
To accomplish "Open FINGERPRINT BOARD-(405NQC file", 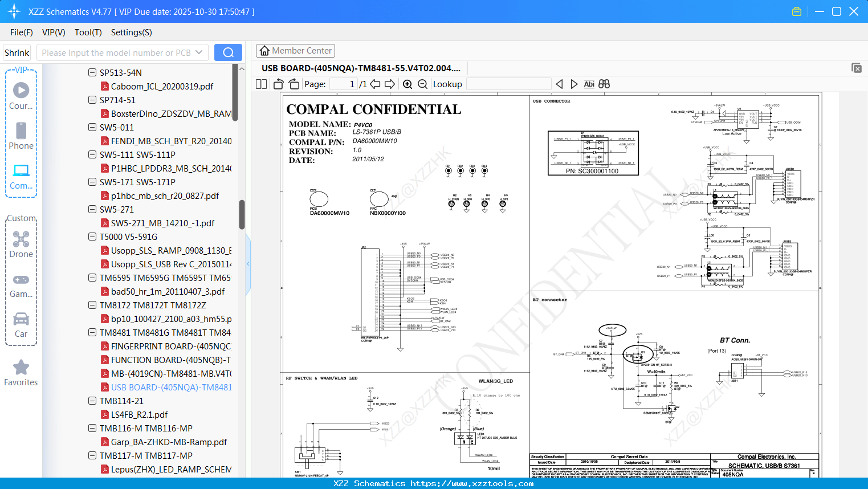I will [171, 346].
